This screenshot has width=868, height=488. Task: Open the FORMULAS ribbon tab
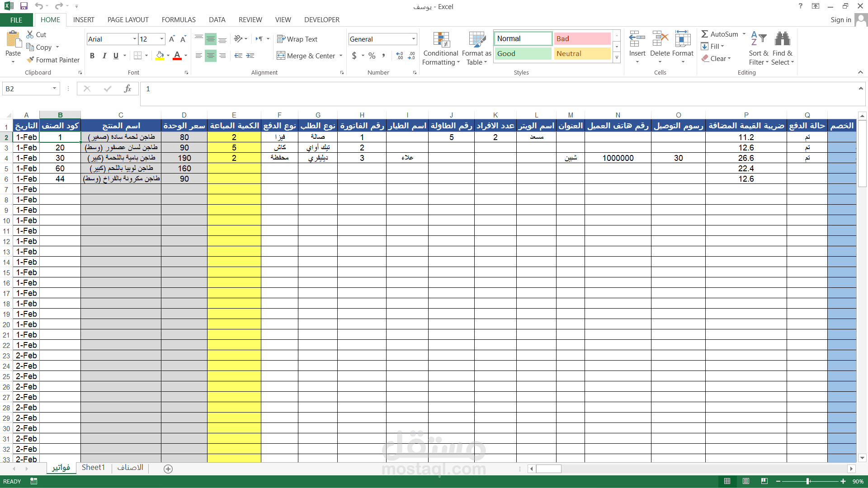pyautogui.click(x=179, y=20)
